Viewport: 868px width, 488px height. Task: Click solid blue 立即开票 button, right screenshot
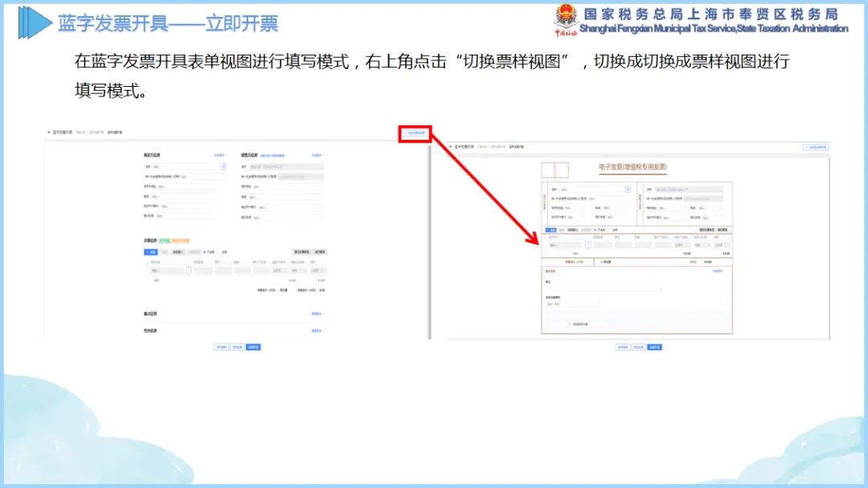tap(655, 347)
